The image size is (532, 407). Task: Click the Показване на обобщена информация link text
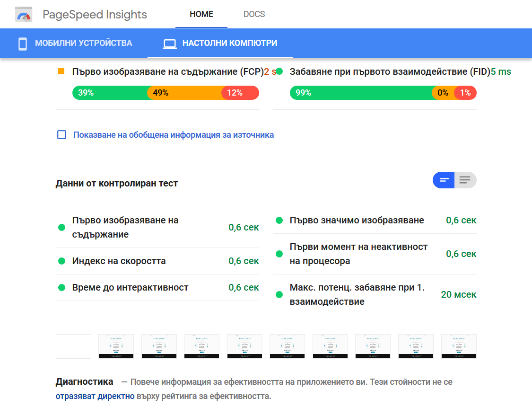[174, 135]
